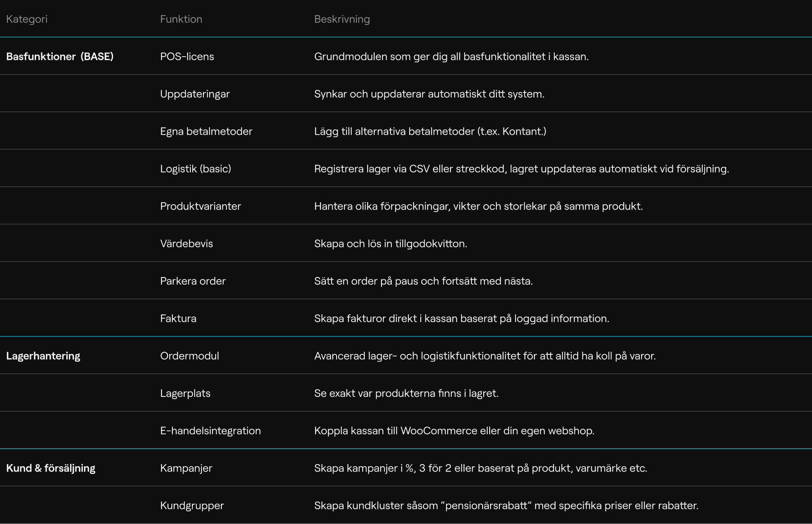Click the Lagerplats function row

coord(185,393)
